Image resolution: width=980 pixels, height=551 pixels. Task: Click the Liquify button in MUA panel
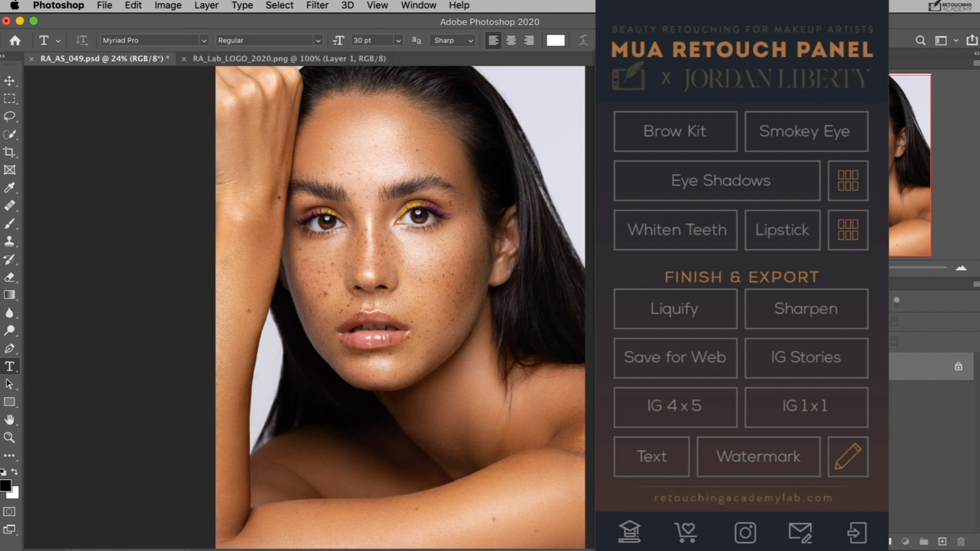[674, 308]
